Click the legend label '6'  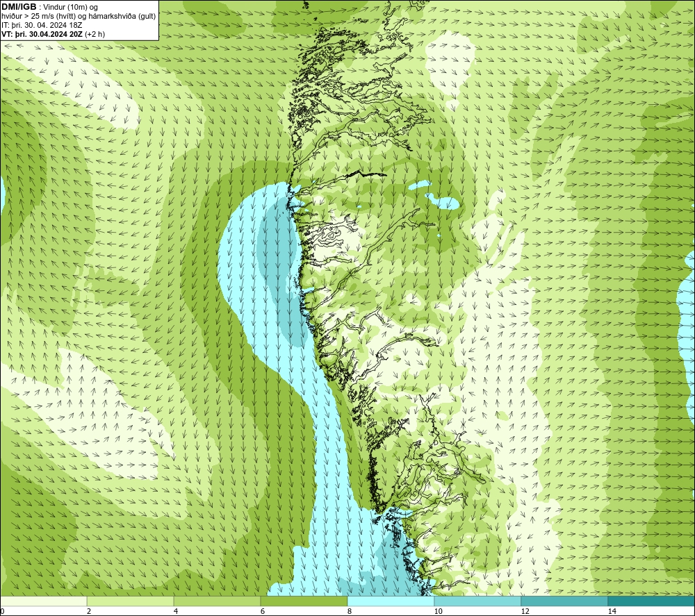263,612
